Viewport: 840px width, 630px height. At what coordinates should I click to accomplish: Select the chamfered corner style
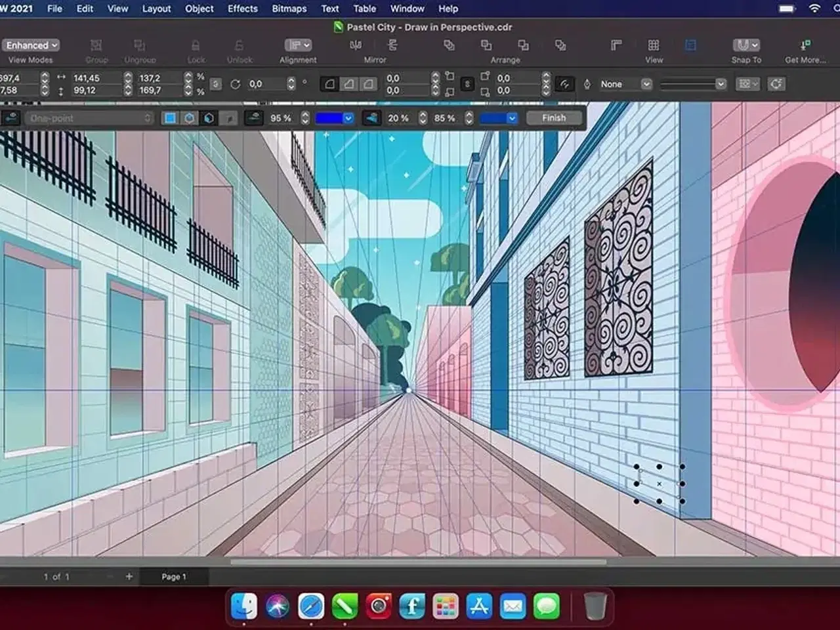[x=369, y=84]
